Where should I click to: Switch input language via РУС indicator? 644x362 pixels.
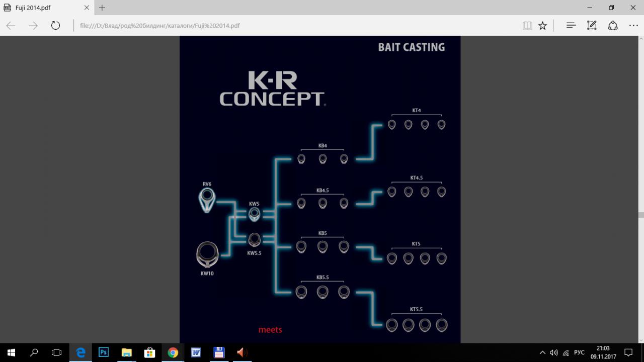point(579,352)
